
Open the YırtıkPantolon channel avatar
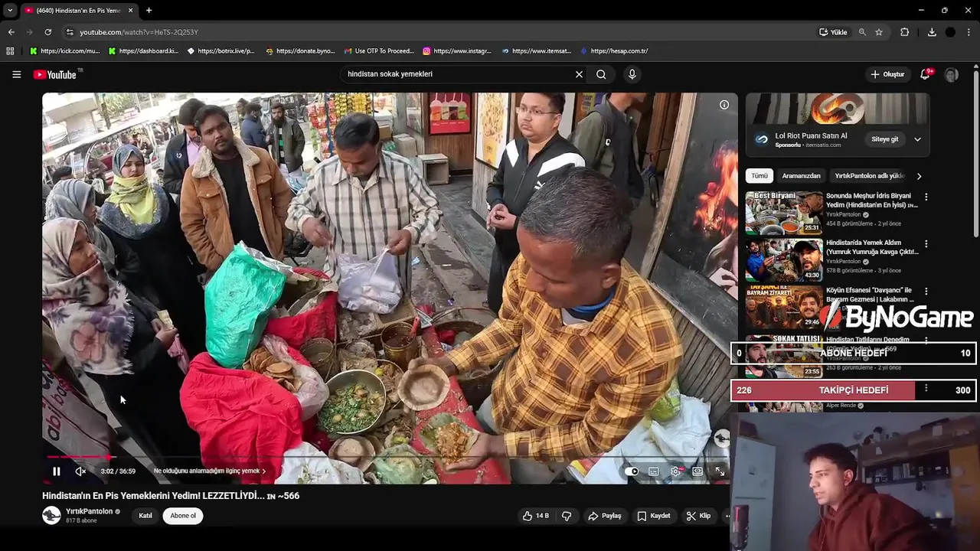coord(51,515)
